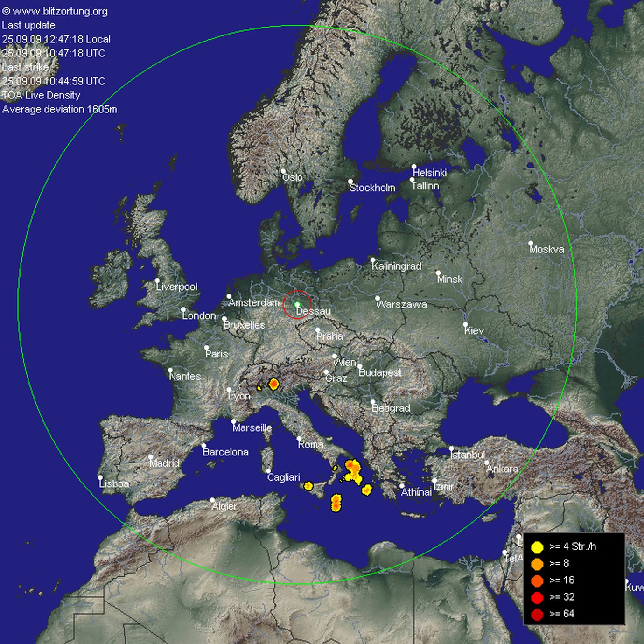This screenshot has height=644, width=644.
Task: Click the '>= 16' legend color swatch
Action: tap(538, 581)
